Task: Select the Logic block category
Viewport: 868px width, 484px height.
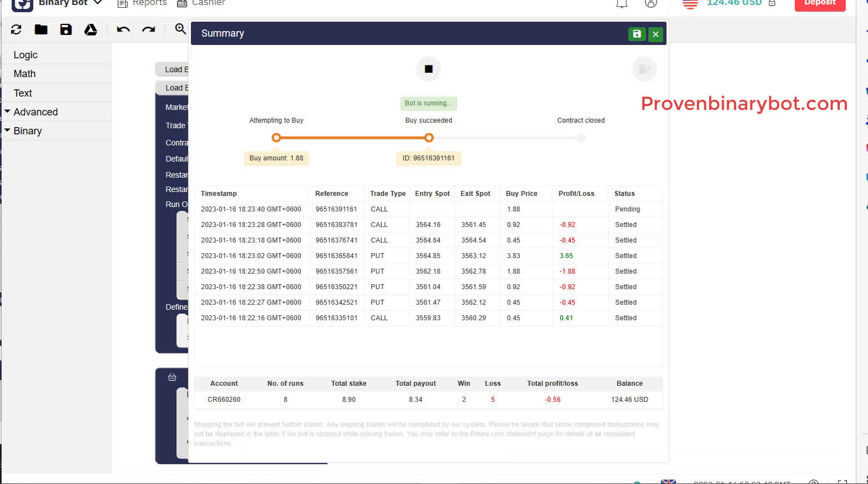Action: point(26,55)
